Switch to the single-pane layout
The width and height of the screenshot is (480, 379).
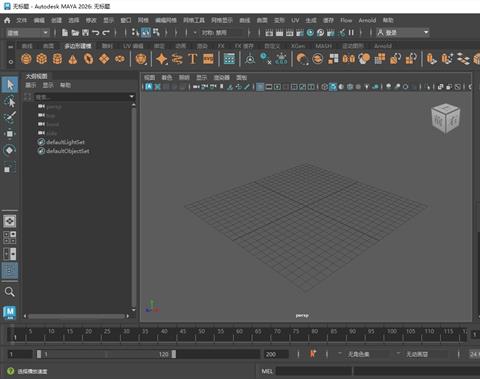pyautogui.click(x=10, y=221)
